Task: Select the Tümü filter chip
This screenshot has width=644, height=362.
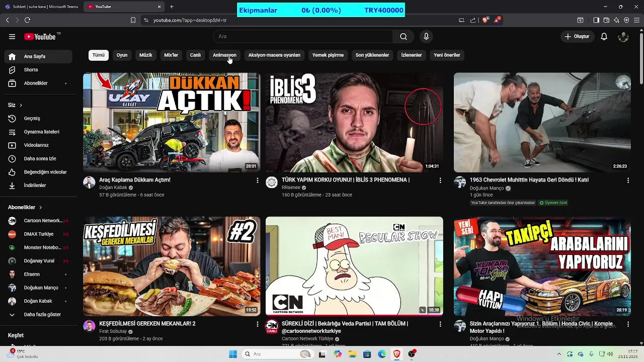Action: pyautogui.click(x=99, y=55)
